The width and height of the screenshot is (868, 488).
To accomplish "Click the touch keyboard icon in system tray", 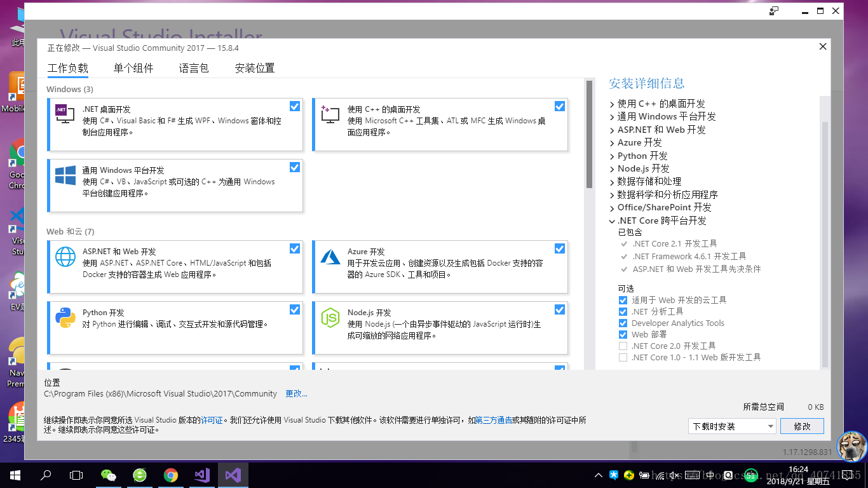I will click(693, 475).
